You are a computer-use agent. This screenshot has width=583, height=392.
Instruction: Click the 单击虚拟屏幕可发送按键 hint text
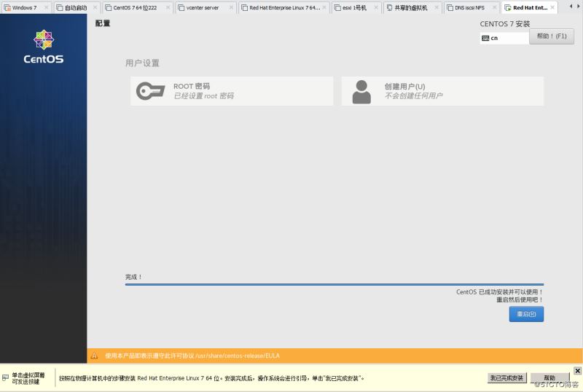point(28,379)
